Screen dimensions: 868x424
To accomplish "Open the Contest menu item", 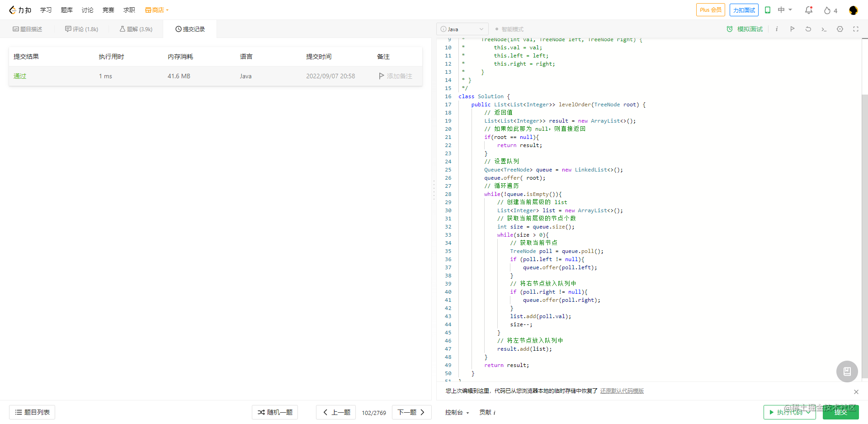I will click(x=108, y=10).
